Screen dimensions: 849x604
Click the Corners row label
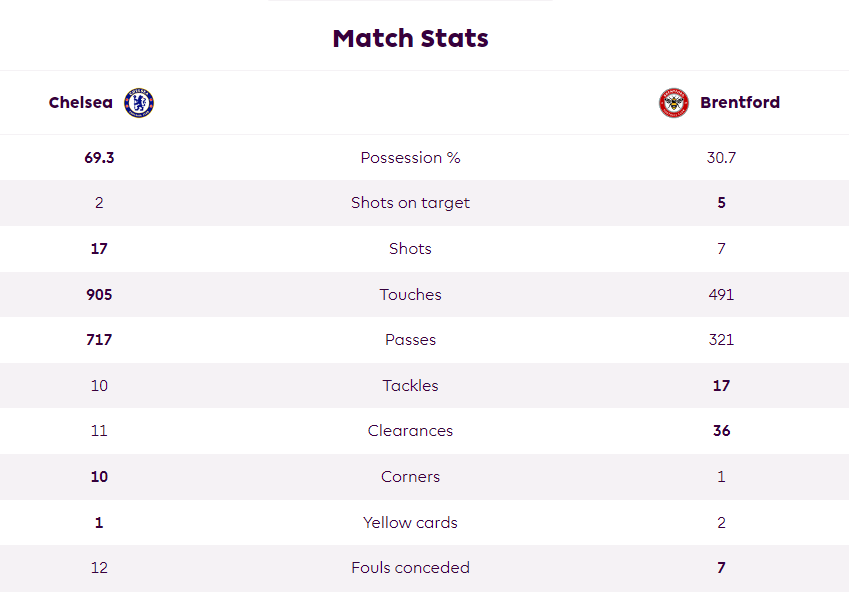pyautogui.click(x=410, y=476)
